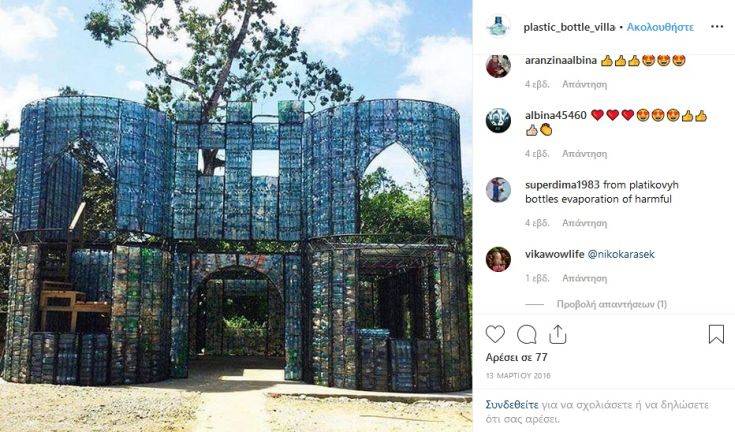Image resolution: width=735 pixels, height=432 pixels.
Task: Click the bottle castle photo
Action: pos(236,216)
